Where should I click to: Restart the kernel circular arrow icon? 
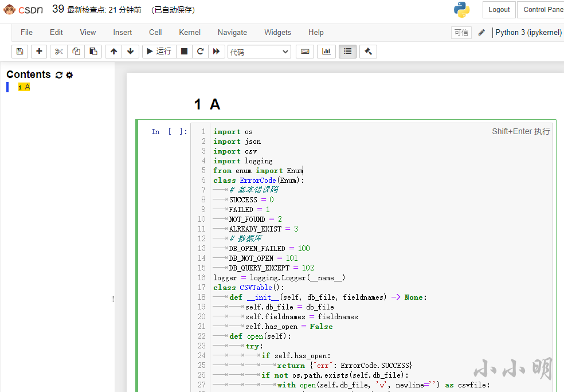[201, 52]
